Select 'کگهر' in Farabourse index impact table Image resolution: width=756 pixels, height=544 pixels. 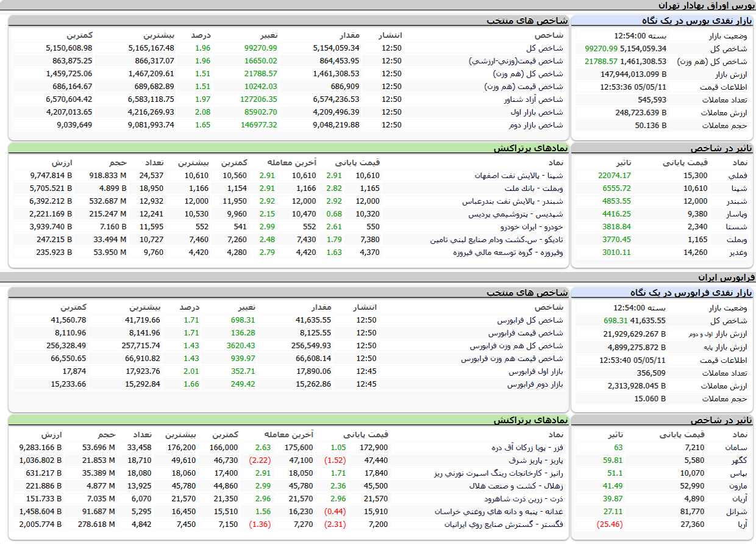(x=738, y=460)
